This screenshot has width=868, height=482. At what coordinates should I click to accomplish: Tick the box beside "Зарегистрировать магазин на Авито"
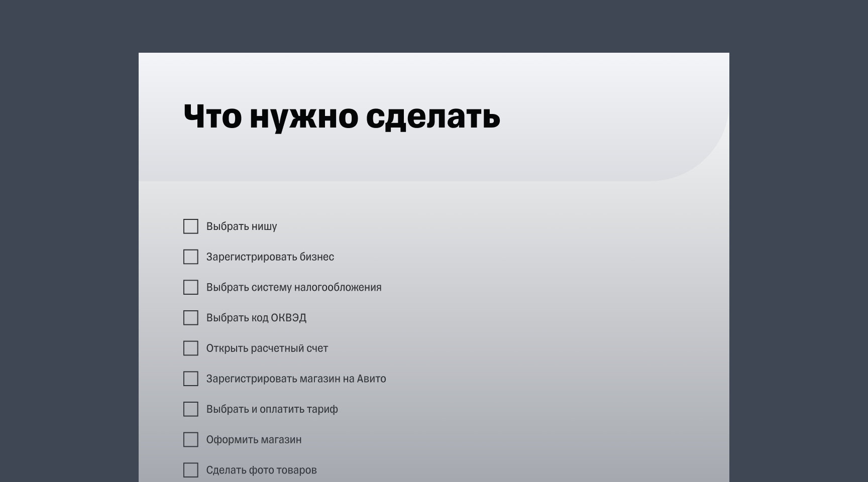coord(191,379)
